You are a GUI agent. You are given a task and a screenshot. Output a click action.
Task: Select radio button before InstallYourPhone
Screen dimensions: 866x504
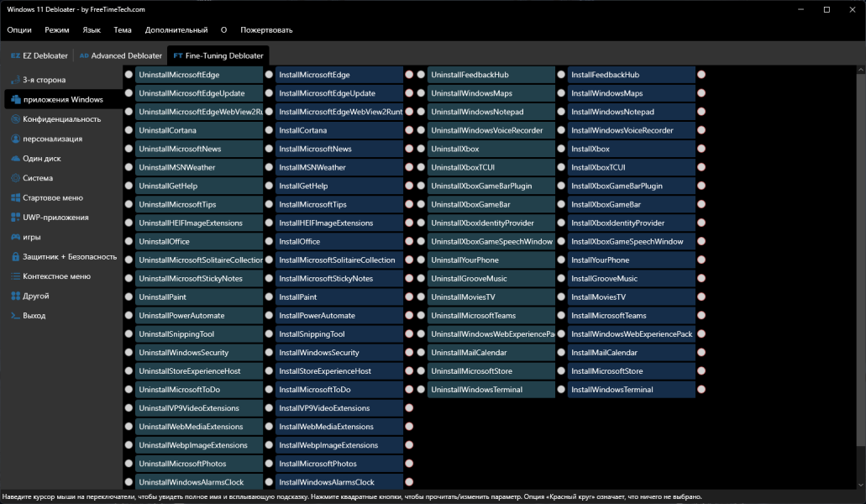tap(561, 260)
